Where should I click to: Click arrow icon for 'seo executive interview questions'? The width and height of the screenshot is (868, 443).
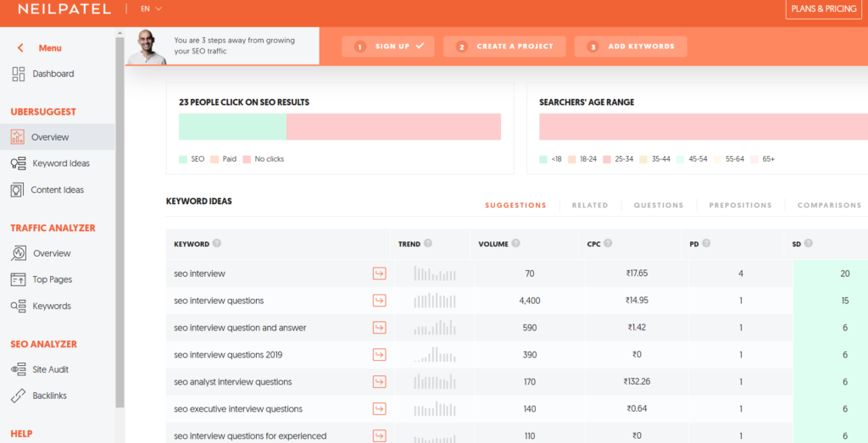[379, 409]
